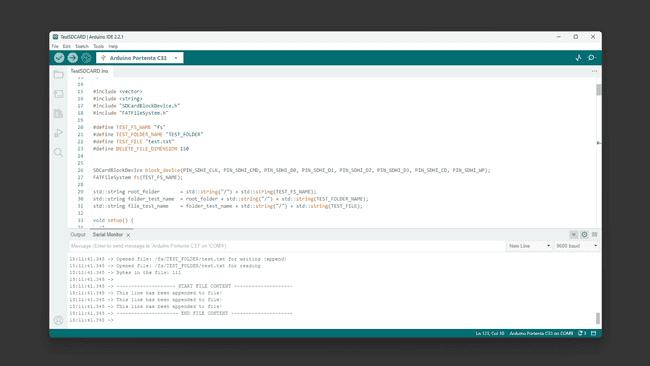
Task: Expand the Arduino Portenta C33 board selector
Action: click(140, 58)
